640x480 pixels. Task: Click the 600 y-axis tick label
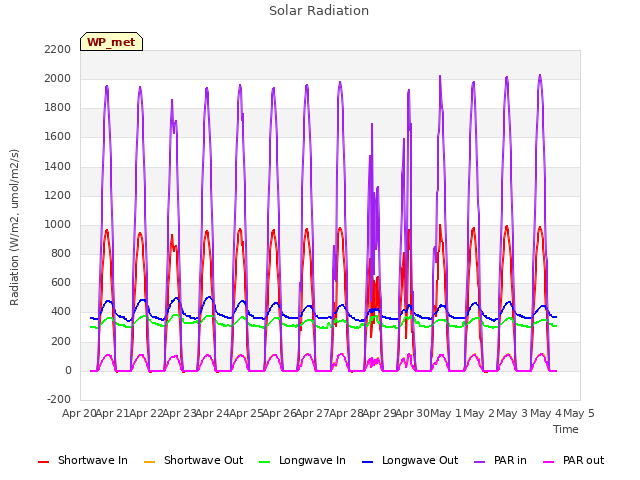61,283
